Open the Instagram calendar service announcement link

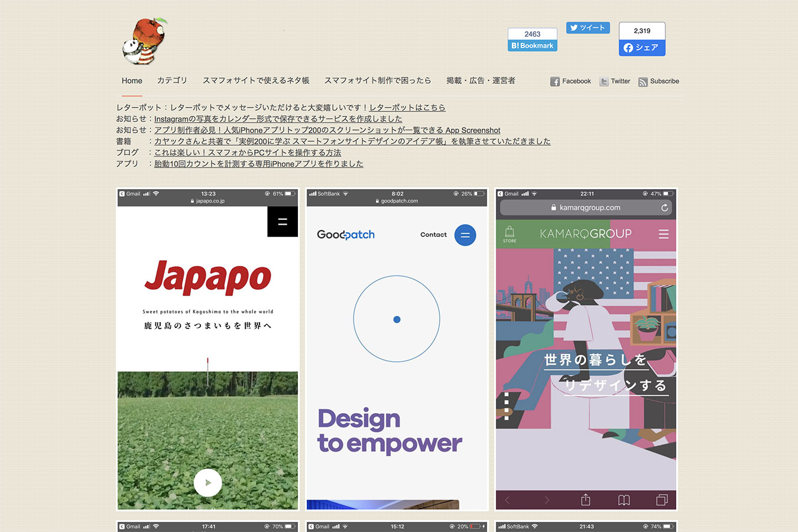coord(278,119)
